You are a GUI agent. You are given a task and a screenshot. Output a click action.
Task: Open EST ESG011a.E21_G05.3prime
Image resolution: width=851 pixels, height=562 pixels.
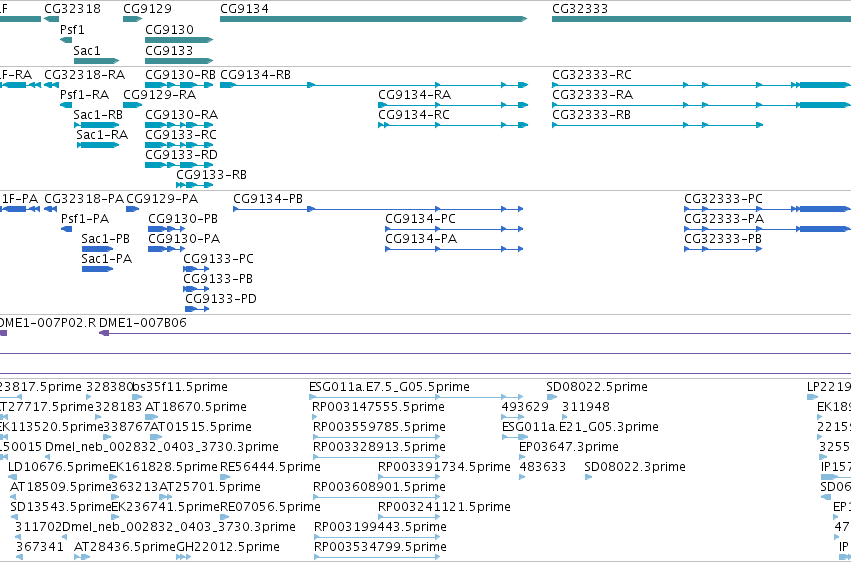click(x=515, y=437)
